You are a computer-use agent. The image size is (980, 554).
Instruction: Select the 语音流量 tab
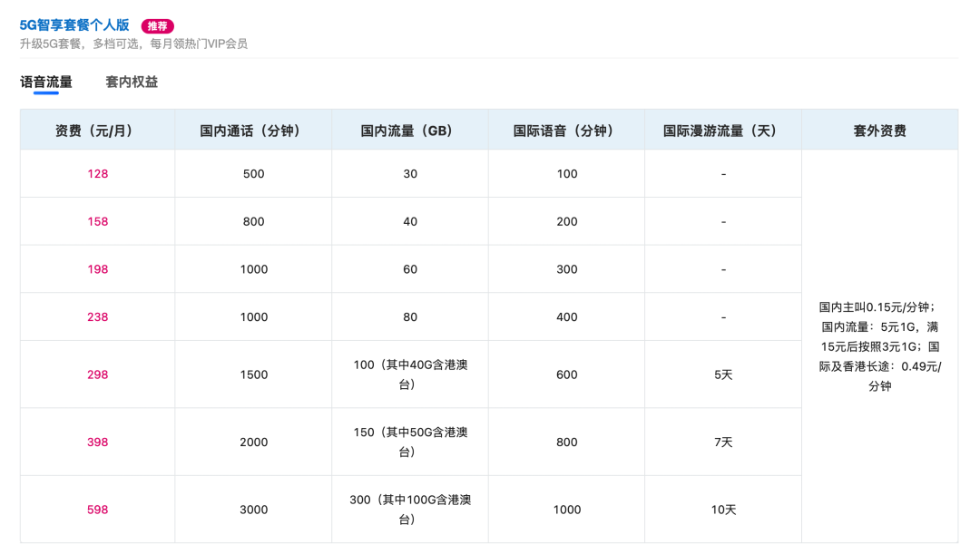pyautogui.click(x=46, y=82)
